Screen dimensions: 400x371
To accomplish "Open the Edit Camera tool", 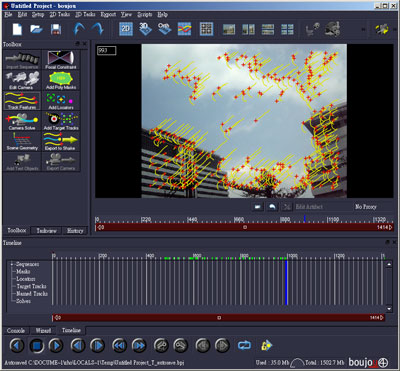I will point(22,80).
